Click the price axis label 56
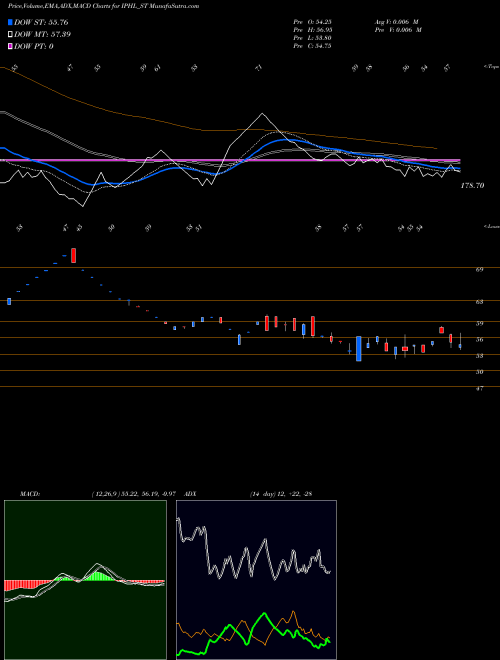 (x=479, y=339)
